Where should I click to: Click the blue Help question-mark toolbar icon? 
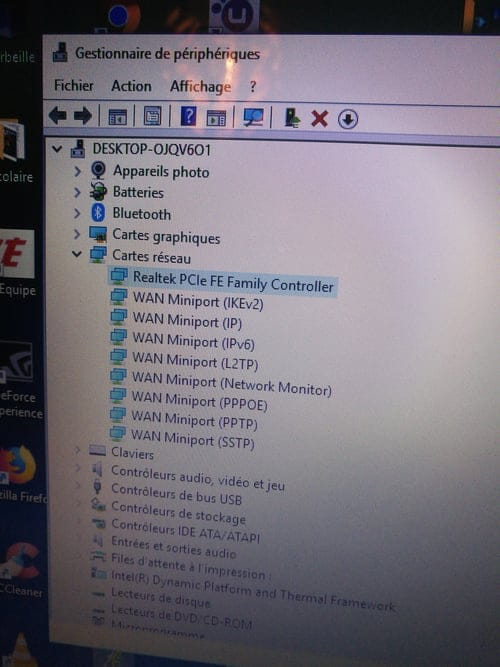(x=188, y=116)
